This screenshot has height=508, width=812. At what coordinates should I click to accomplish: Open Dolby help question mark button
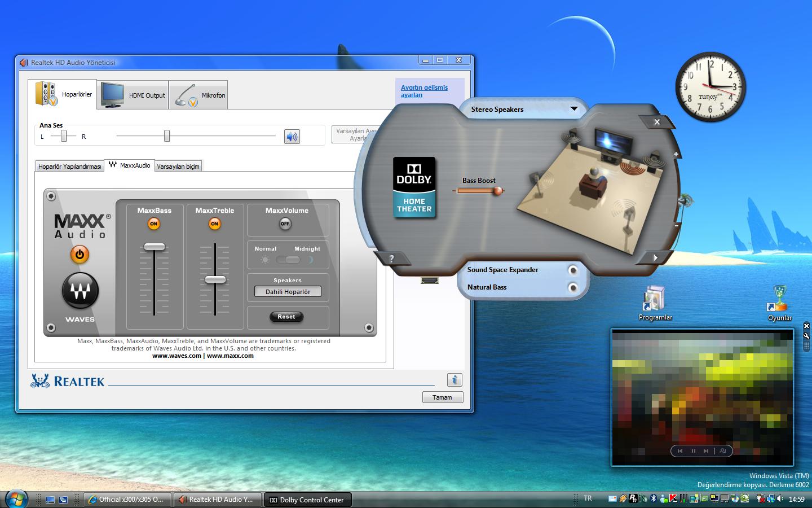[x=391, y=259]
